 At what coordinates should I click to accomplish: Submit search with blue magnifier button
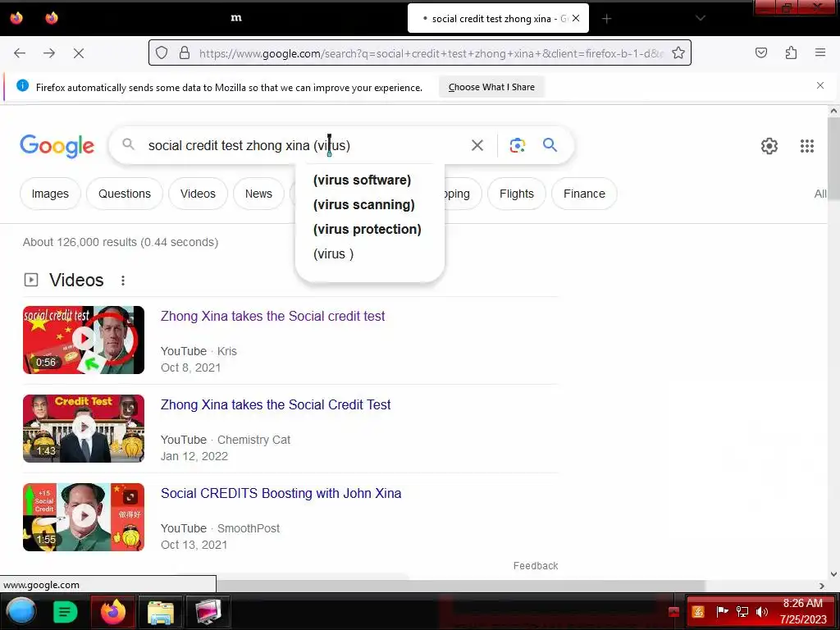click(550, 144)
